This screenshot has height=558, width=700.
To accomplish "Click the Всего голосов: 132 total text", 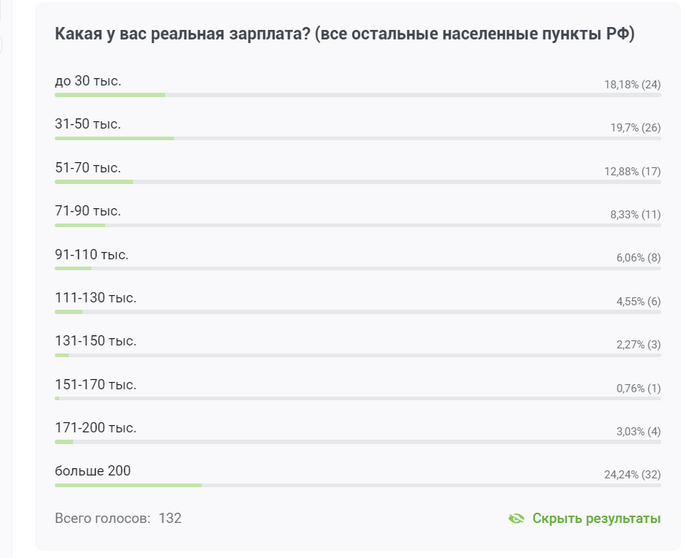I will pos(118,518).
